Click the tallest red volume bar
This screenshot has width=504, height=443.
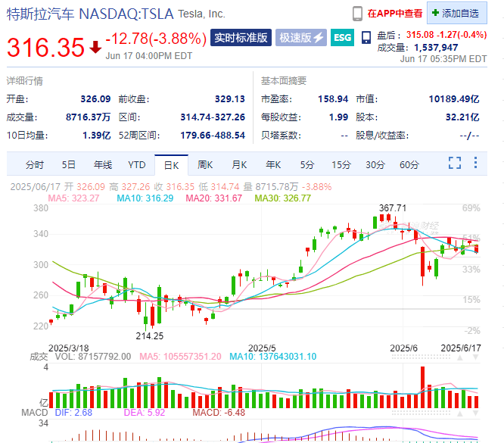click(x=422, y=387)
